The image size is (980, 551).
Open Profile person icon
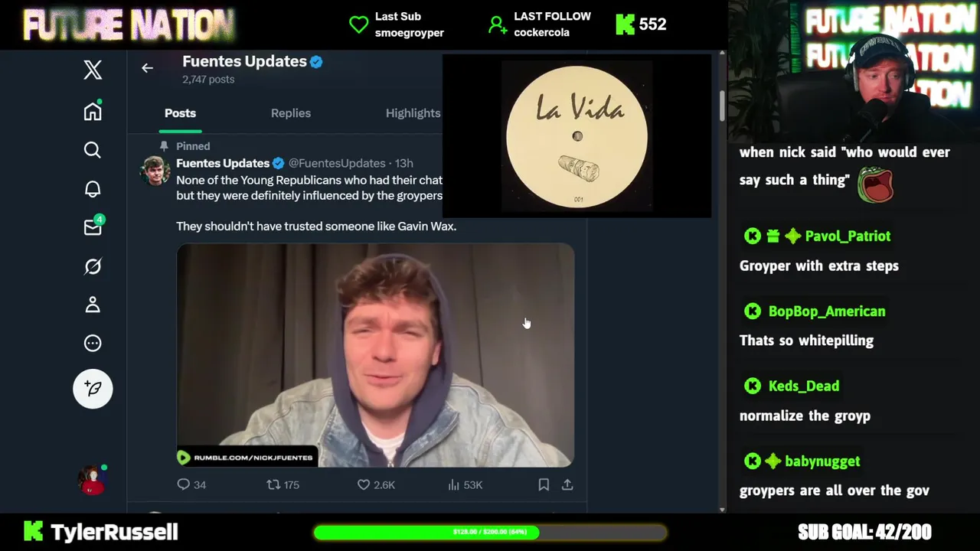tap(93, 305)
